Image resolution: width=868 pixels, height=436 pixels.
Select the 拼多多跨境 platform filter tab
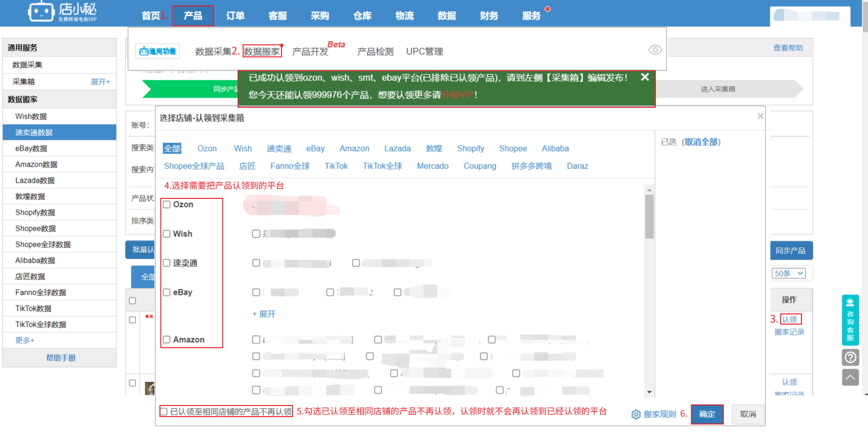532,166
